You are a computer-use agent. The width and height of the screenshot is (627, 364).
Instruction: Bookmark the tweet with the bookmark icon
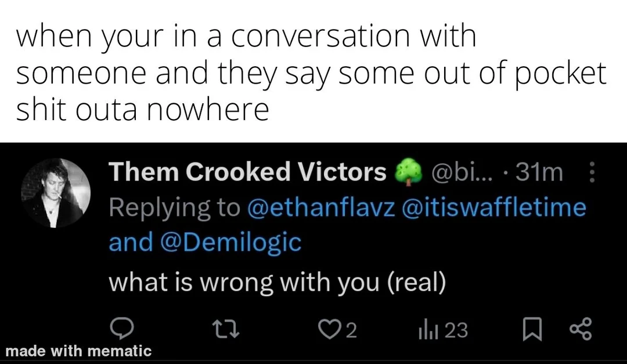pyautogui.click(x=532, y=330)
